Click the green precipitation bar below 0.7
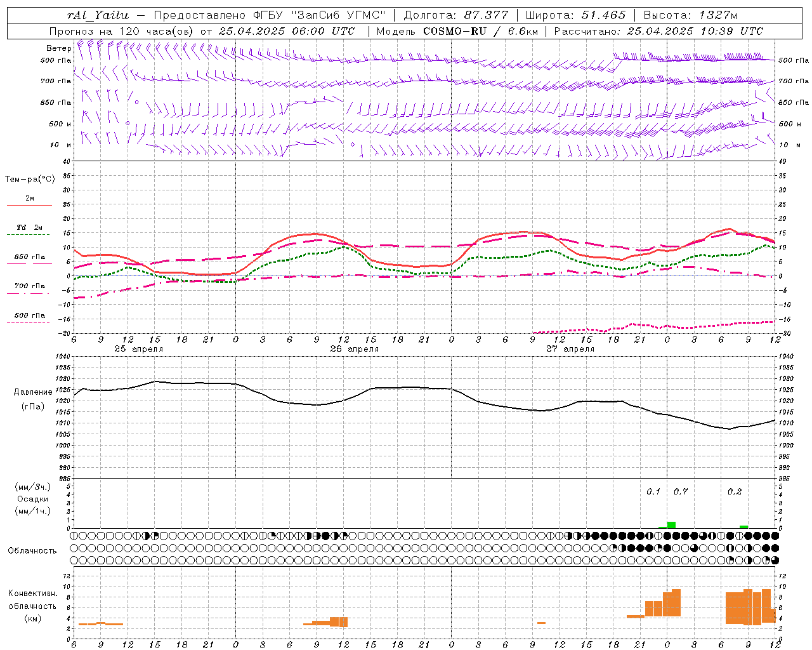This screenshot has width=812, height=650. tap(671, 525)
